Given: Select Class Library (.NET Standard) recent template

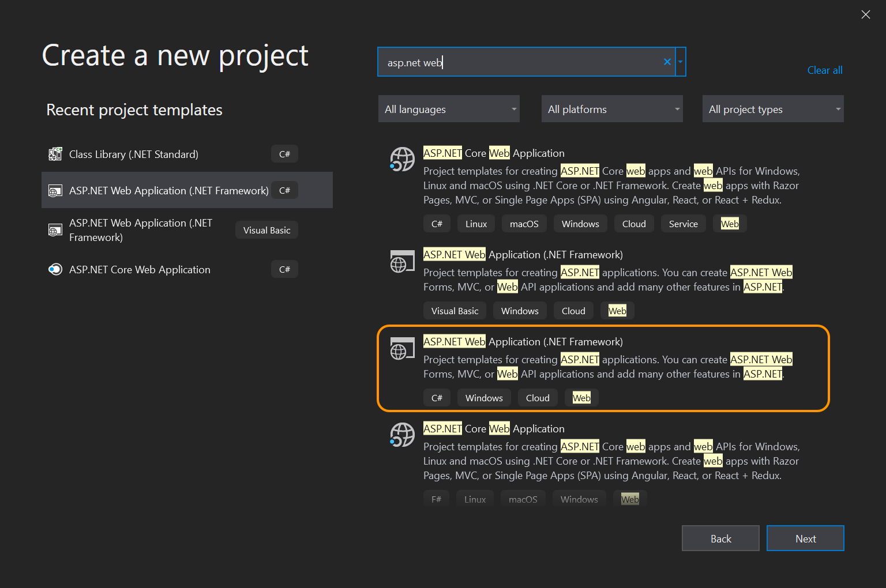Looking at the screenshot, I should coord(187,154).
